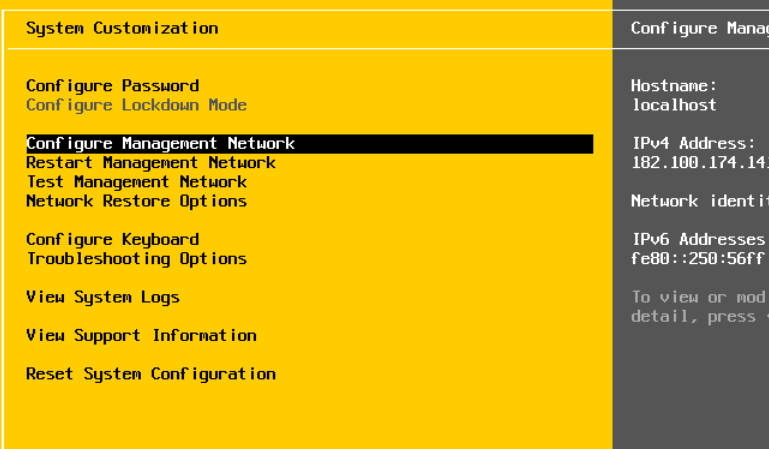Screen dimensions: 769x449
Task: Run Test Management Network option
Action: coord(136,182)
